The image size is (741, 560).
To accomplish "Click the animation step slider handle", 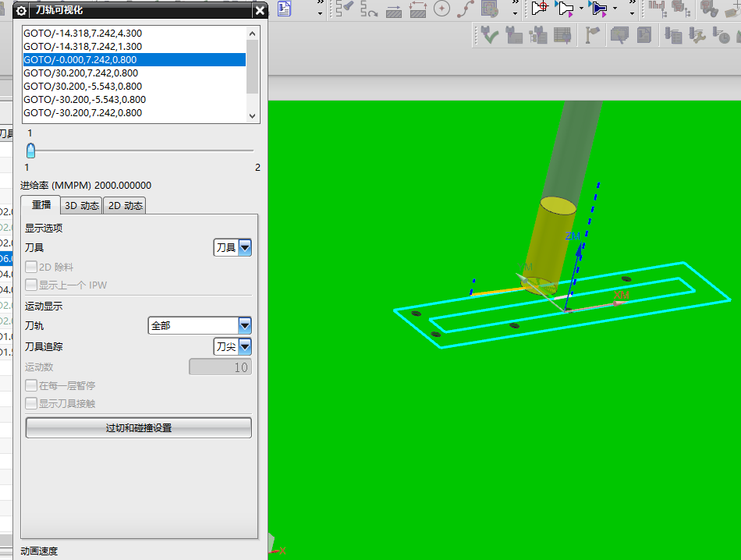I will point(30,151).
